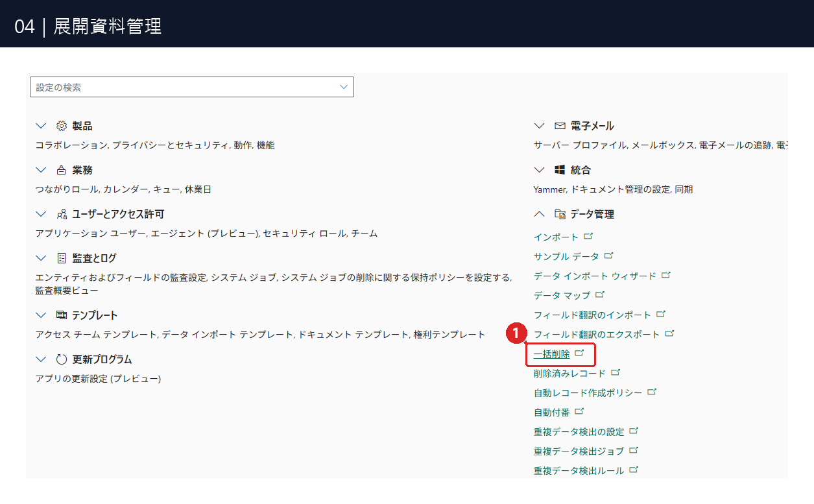Click the アプリの更新設定 (プレビュー) text
This screenshot has height=504, width=814.
click(x=98, y=379)
